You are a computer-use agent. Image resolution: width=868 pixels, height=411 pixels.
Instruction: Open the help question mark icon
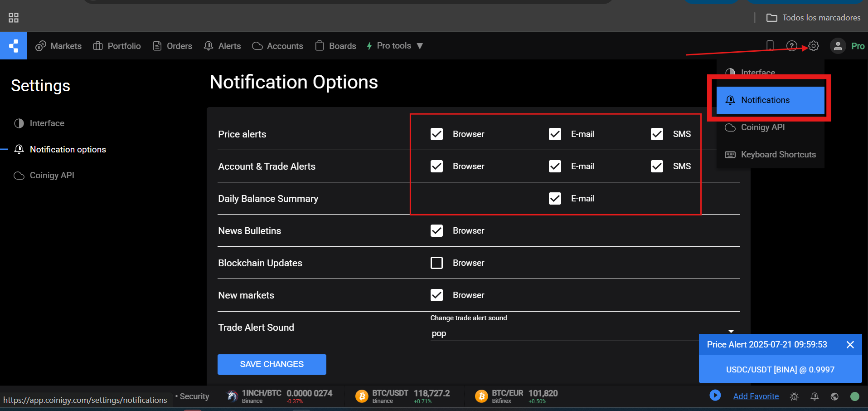(791, 46)
